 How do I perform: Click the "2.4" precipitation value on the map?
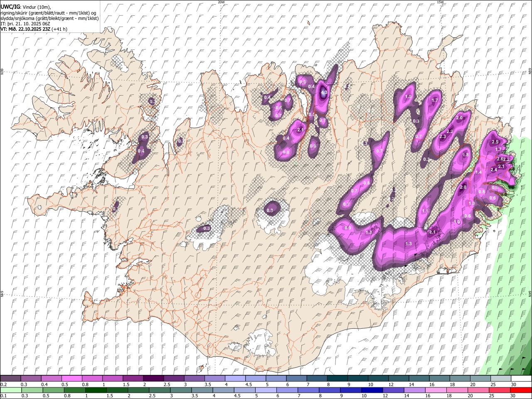494,170
